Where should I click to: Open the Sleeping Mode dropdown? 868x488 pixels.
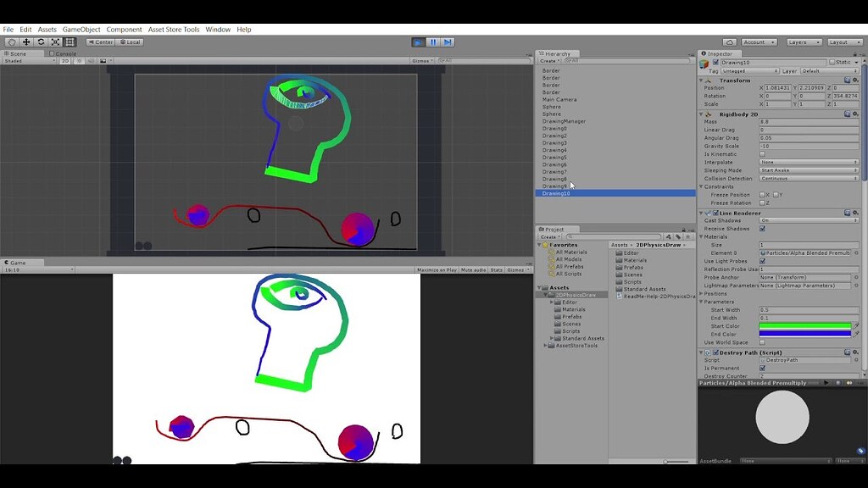click(808, 170)
